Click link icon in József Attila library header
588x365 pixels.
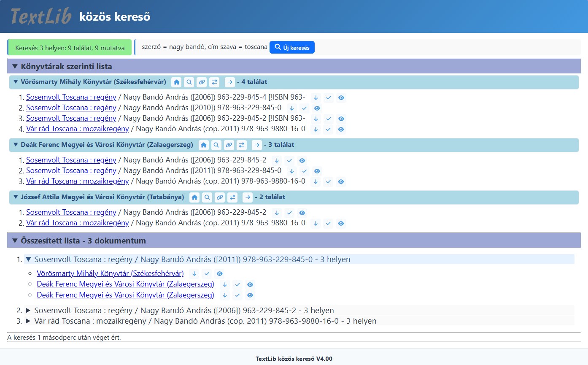coord(219,197)
